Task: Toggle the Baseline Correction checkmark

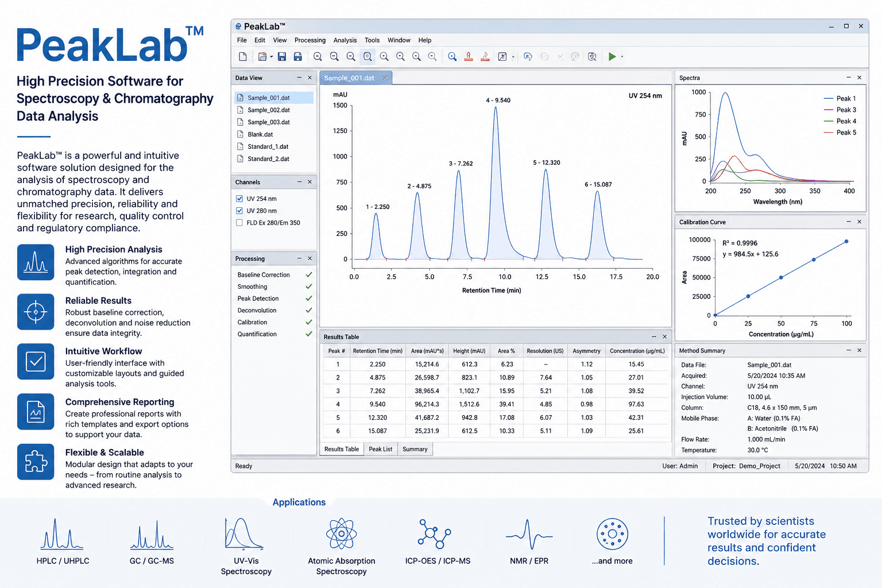Action: [309, 274]
